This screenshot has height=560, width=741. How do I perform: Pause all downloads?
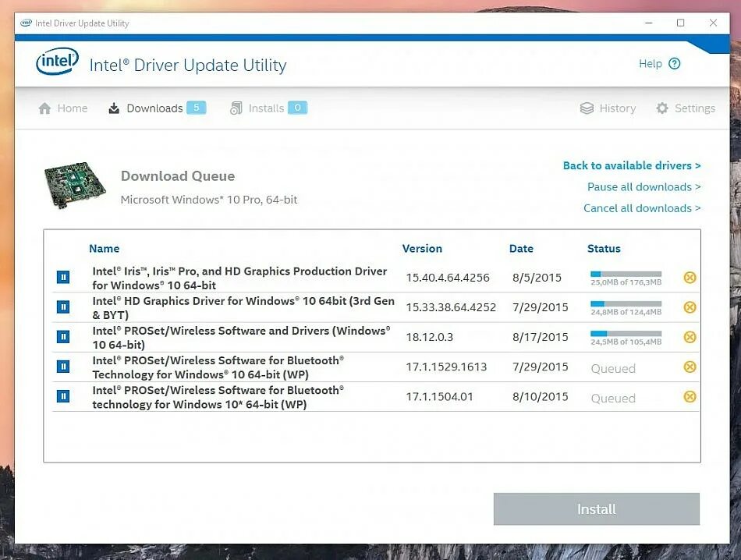pos(644,186)
